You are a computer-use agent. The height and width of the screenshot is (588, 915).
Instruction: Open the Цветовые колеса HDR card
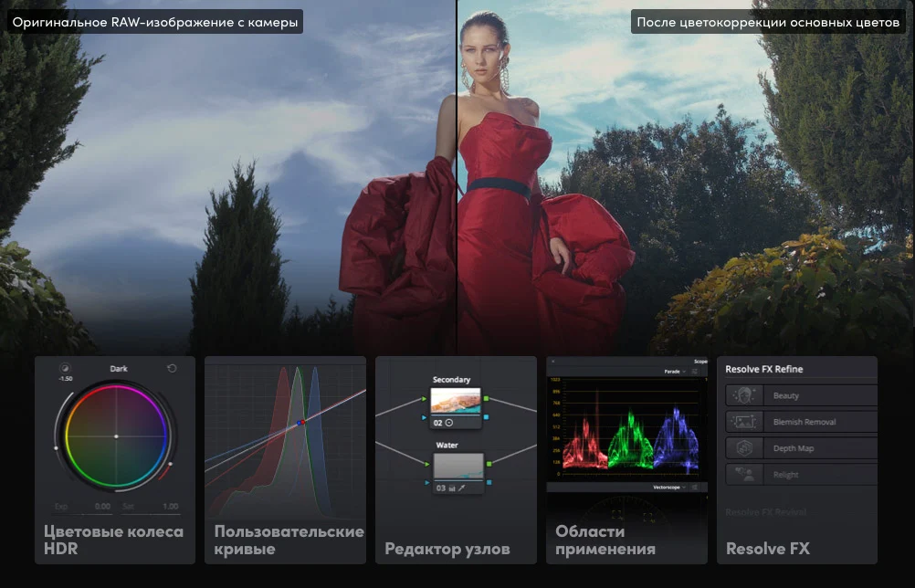tap(115, 540)
